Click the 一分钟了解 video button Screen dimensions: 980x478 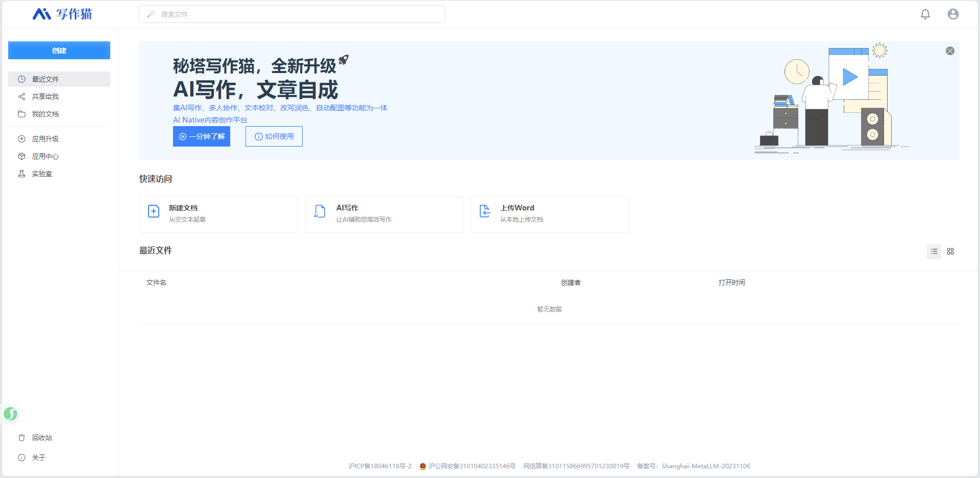[202, 136]
